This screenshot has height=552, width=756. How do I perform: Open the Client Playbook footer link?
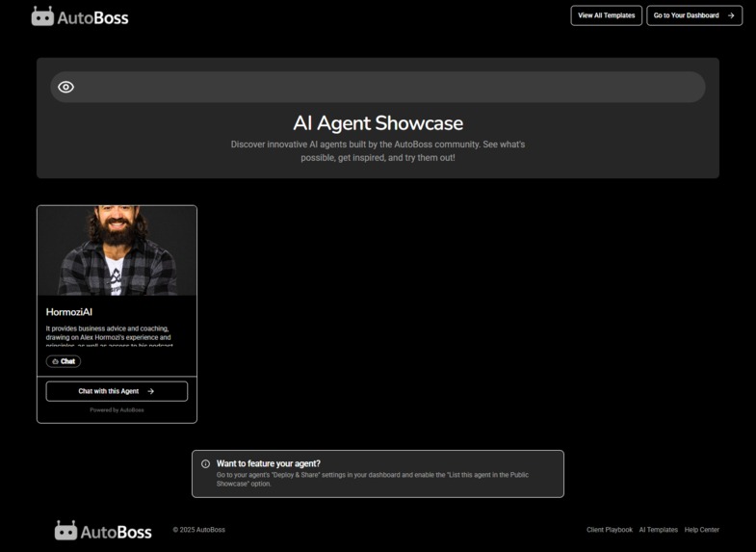click(610, 530)
